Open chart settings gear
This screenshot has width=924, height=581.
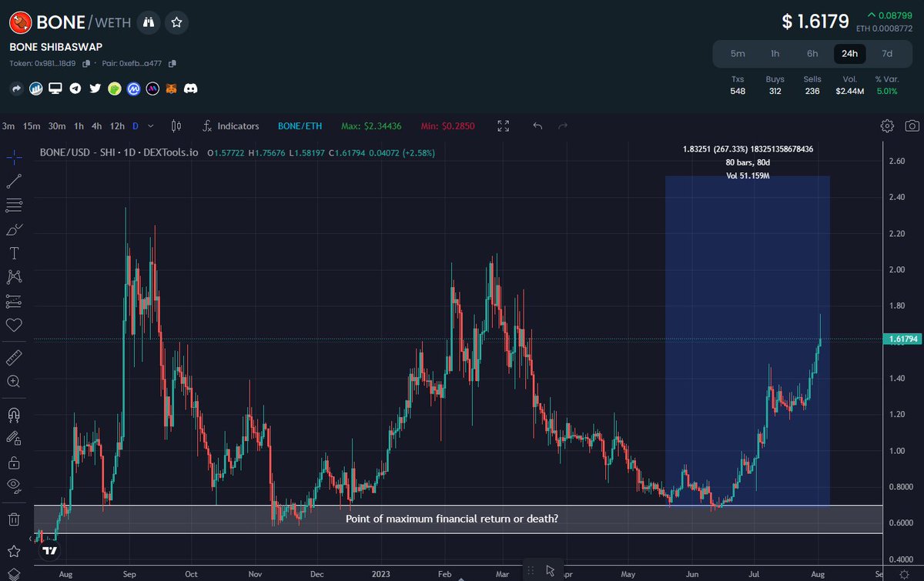(887, 125)
